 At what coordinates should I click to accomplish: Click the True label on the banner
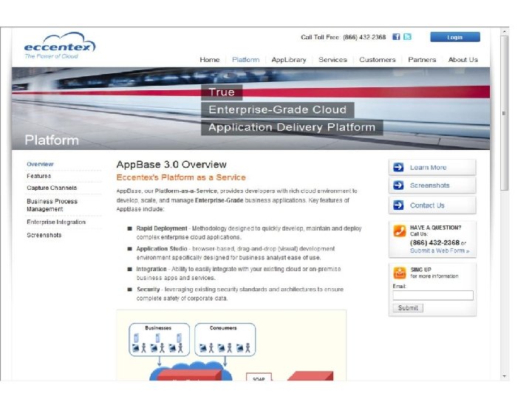click(x=222, y=92)
